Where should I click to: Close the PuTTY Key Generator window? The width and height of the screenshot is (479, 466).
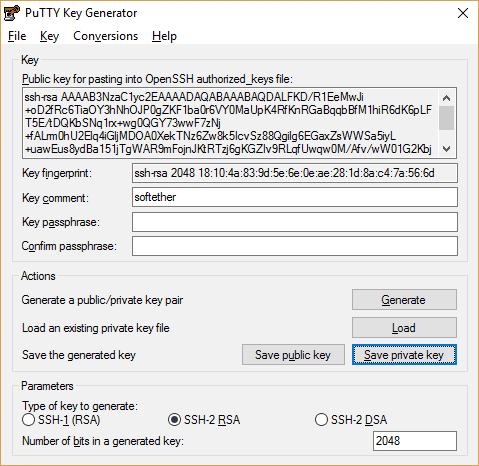coord(463,13)
